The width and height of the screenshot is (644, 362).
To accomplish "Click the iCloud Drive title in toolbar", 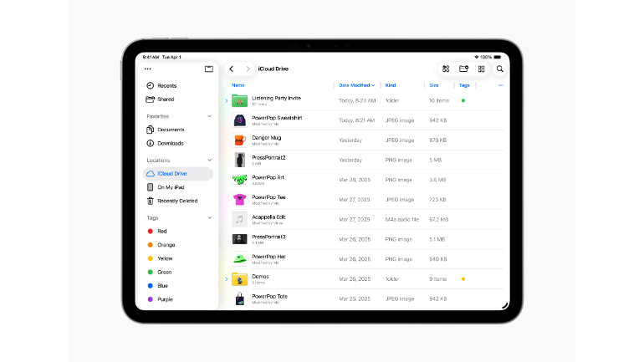I will pos(273,69).
